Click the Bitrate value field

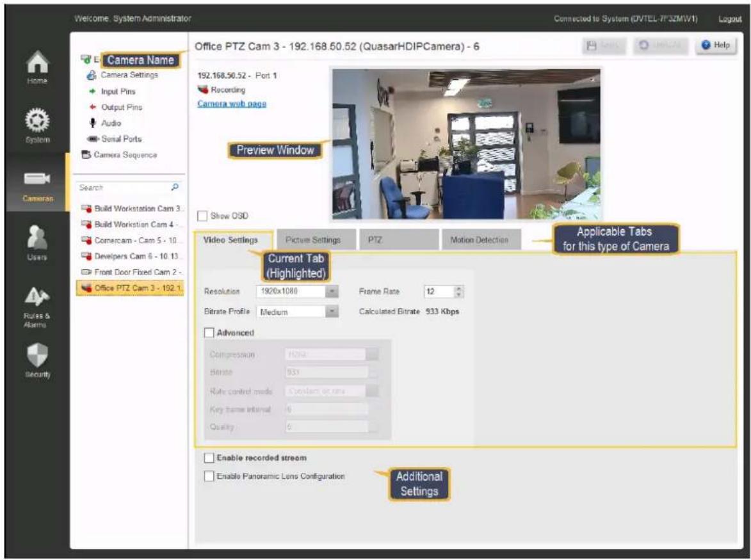pyautogui.click(x=327, y=372)
